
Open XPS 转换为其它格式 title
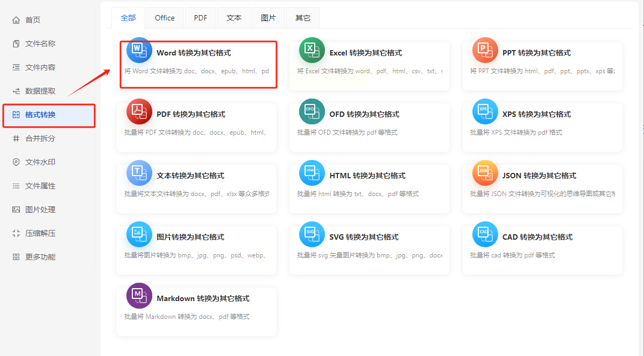point(536,114)
